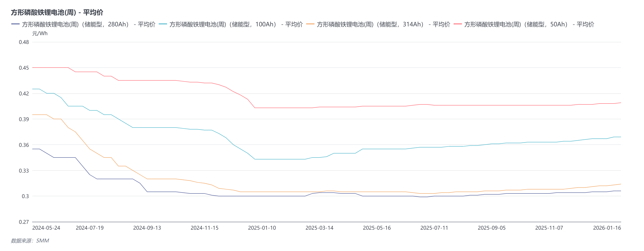This screenshot has width=644, height=251.
Task: Click the 2026-01-16 x-axis date label
Action: tap(607, 228)
